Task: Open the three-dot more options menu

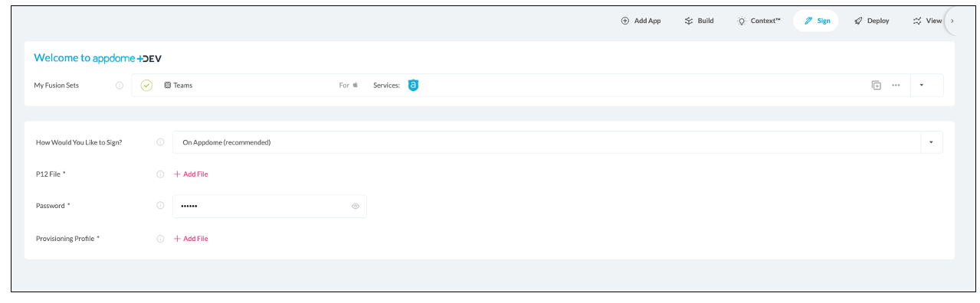Action: click(x=896, y=85)
